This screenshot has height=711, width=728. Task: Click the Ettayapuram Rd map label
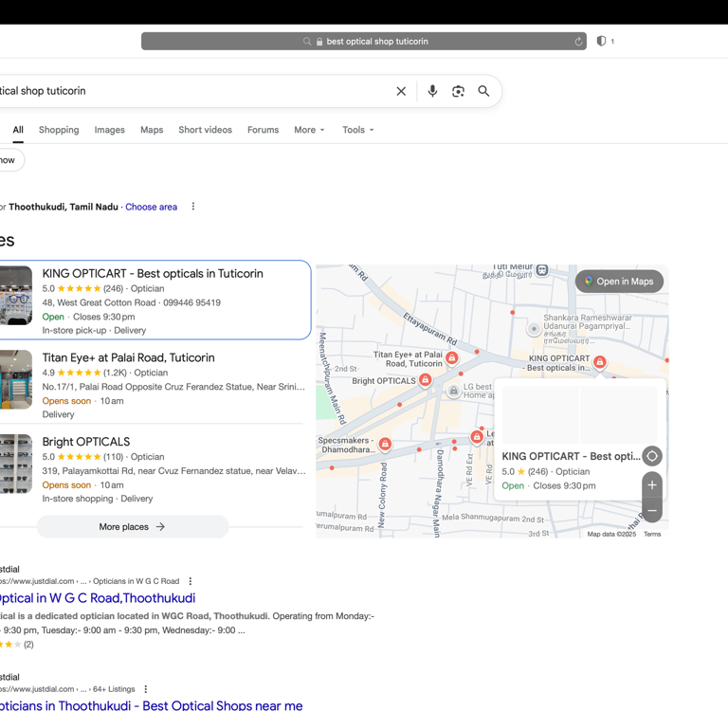pos(430,329)
